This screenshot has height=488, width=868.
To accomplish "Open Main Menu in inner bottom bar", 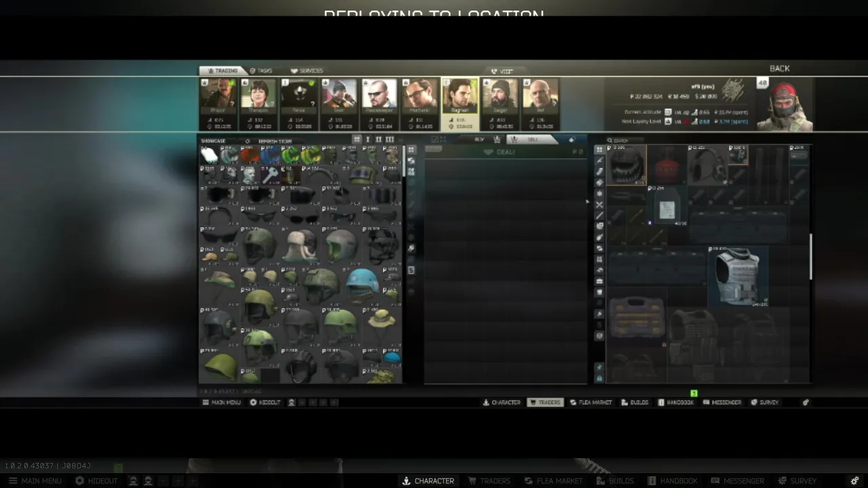I will [221, 403].
